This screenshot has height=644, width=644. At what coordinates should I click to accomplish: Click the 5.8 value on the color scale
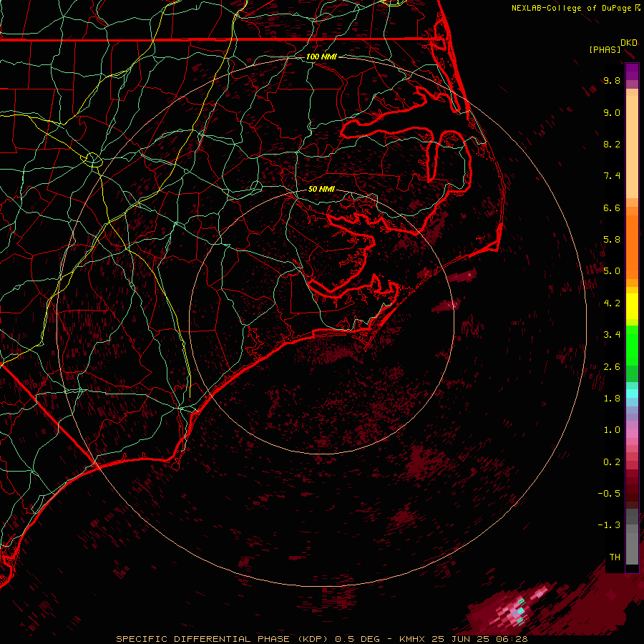[612, 240]
